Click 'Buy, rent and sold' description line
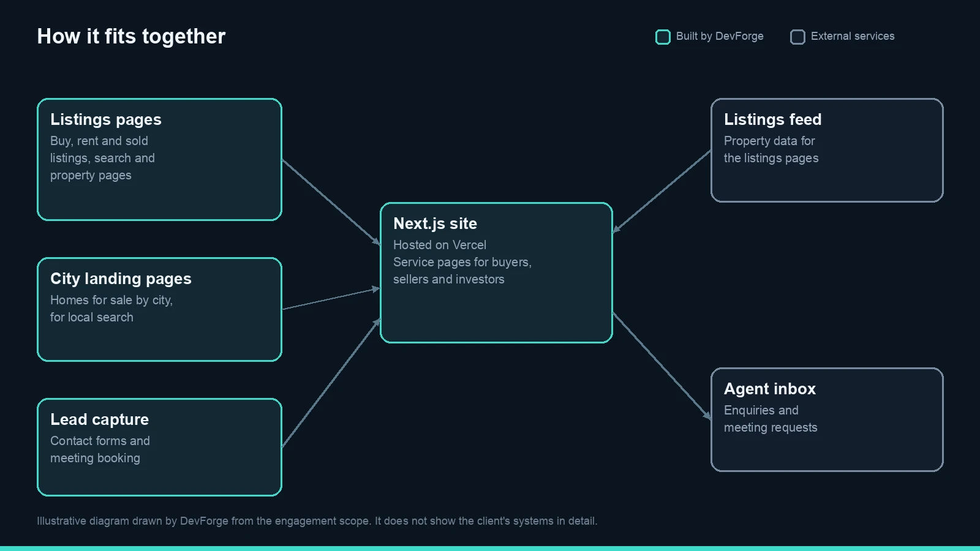 [99, 141]
